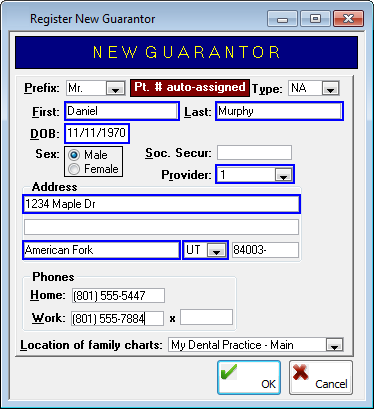Click the Cancel button
The image size is (374, 409).
tap(321, 378)
